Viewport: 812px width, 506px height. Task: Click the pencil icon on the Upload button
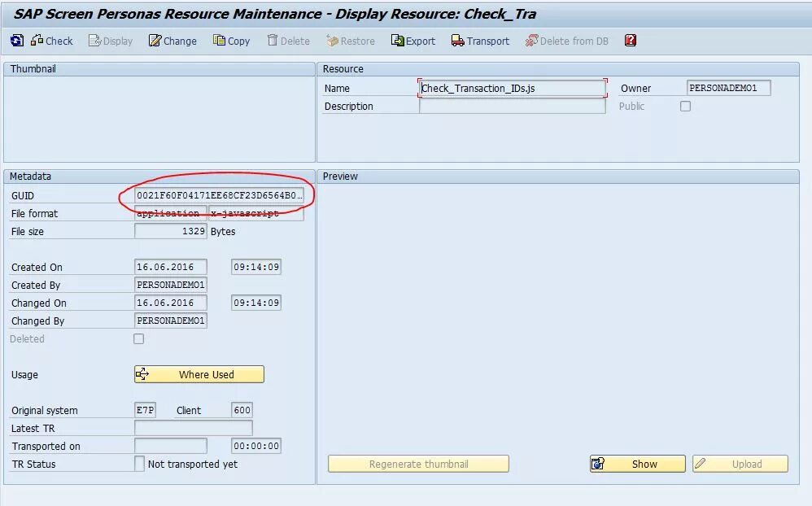coord(701,463)
